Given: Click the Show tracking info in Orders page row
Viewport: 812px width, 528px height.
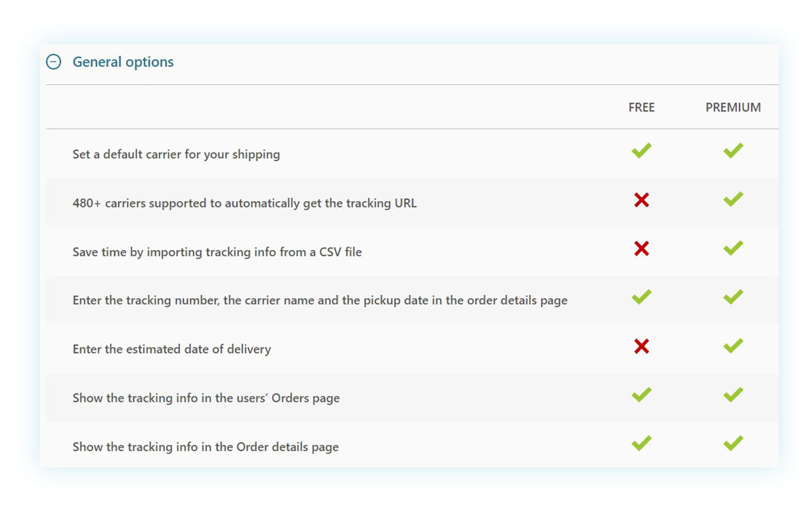Looking at the screenshot, I should (x=205, y=398).
